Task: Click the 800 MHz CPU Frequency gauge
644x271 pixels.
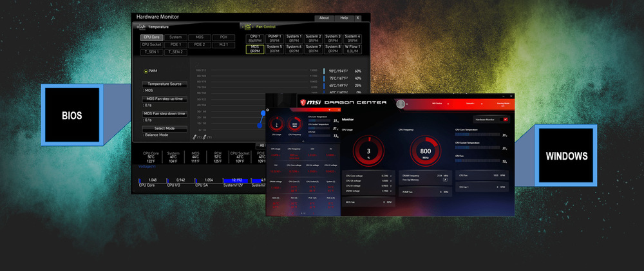Action: [426, 151]
